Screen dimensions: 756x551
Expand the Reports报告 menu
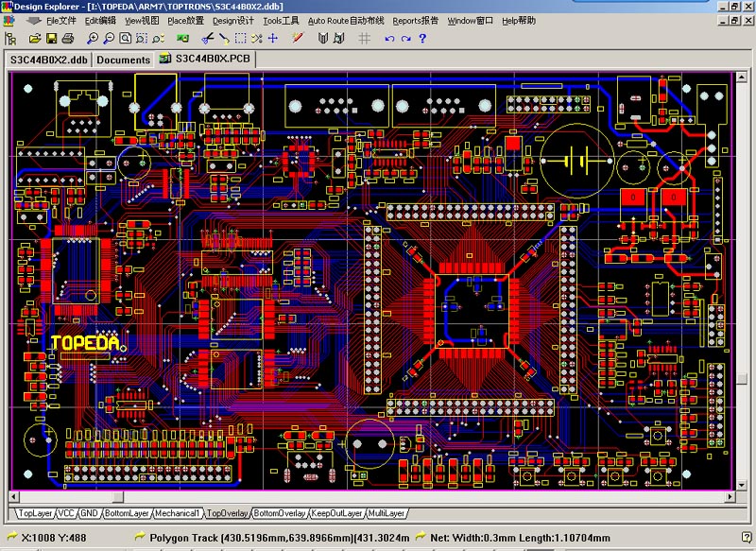[415, 20]
